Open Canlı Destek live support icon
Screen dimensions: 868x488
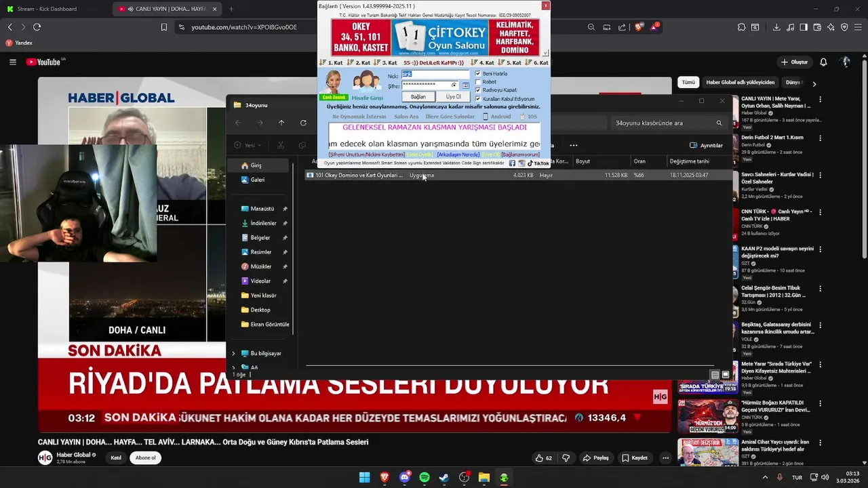pyautogui.click(x=333, y=85)
